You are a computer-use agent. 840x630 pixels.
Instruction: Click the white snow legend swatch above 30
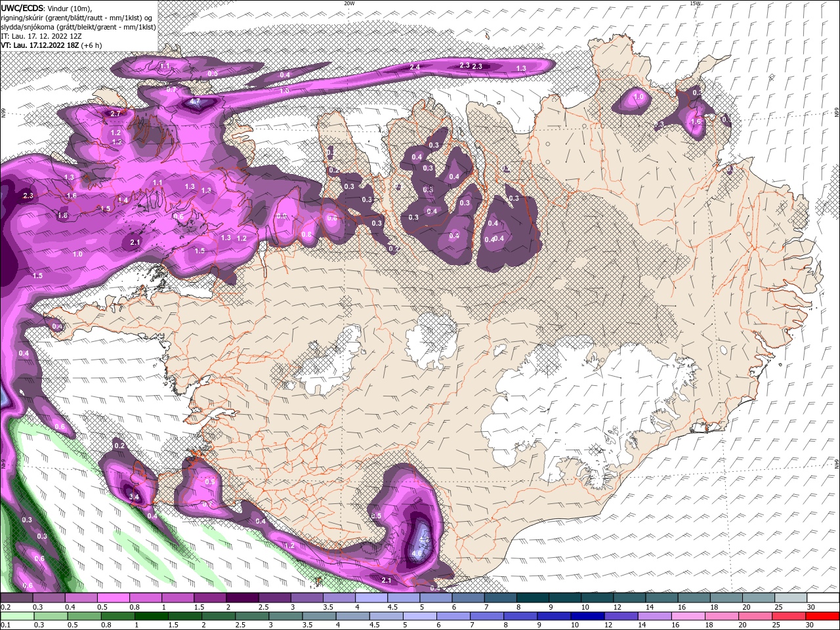point(824,597)
